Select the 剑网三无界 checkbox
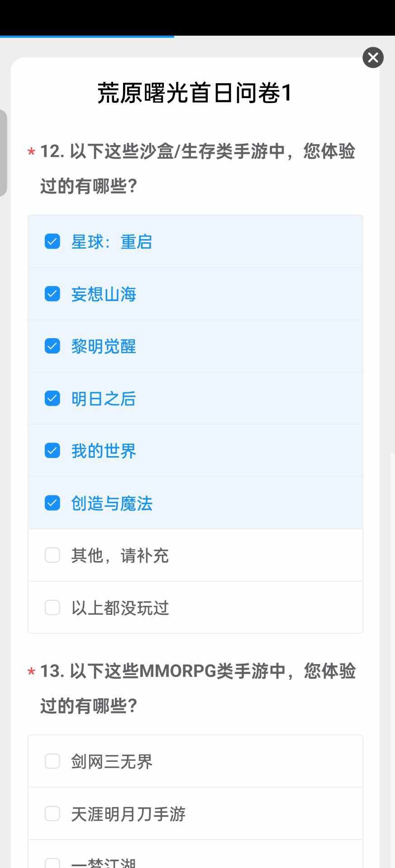Image resolution: width=395 pixels, height=868 pixels. click(x=52, y=761)
